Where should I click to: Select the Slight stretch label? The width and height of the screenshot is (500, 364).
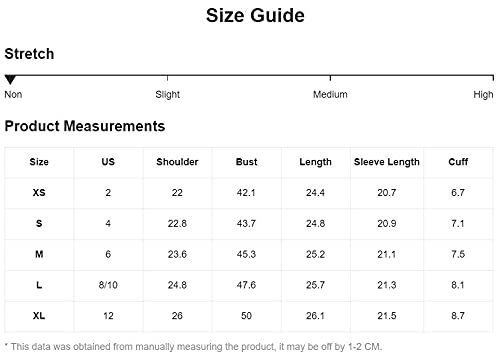167,95
